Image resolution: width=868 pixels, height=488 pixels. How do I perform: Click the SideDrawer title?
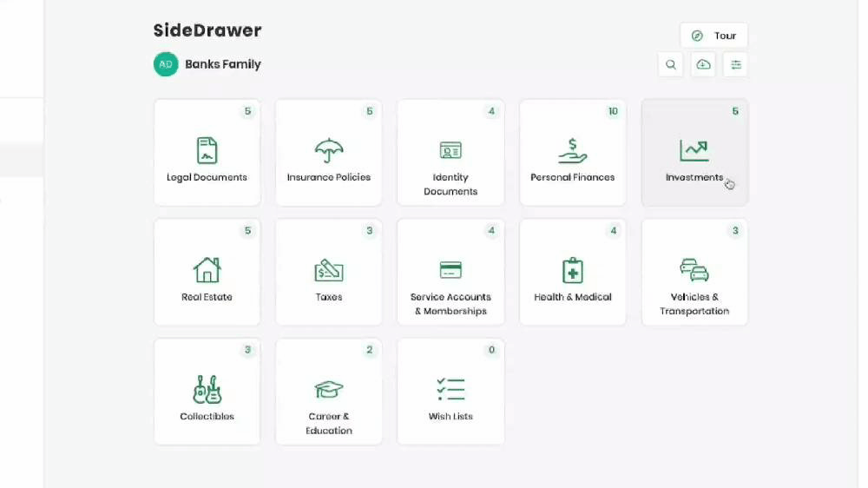(207, 30)
